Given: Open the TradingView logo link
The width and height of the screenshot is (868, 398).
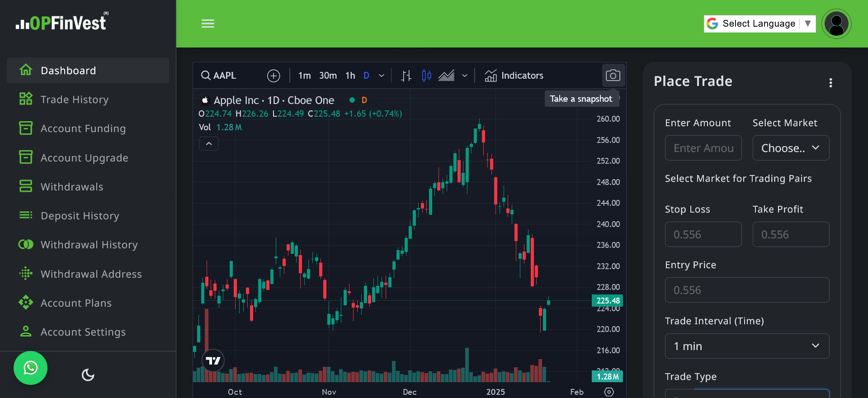Looking at the screenshot, I should click(213, 360).
